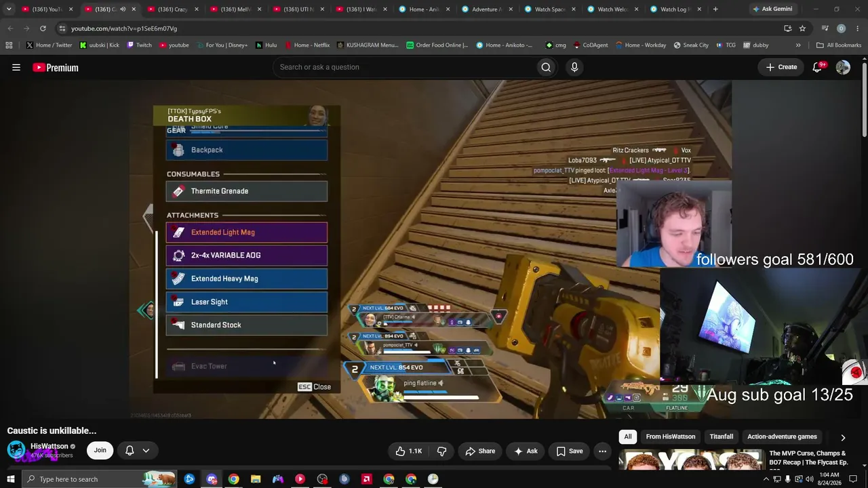Start voice search with the microphone
This screenshot has width=868, height=488.
pos(574,67)
